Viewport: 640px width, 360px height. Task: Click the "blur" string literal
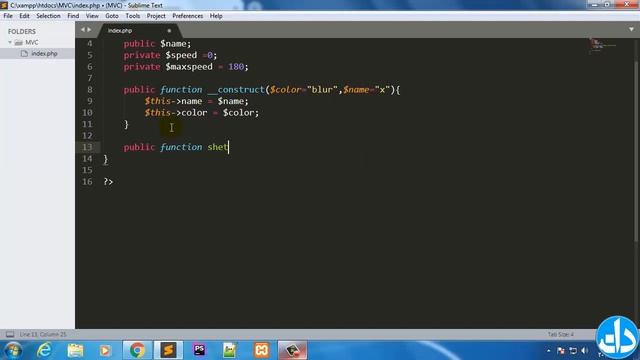322,89
